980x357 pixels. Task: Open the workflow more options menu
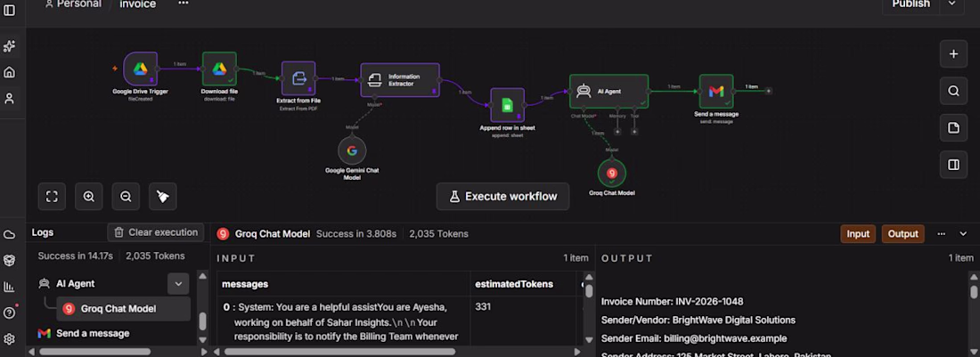pyautogui.click(x=184, y=4)
